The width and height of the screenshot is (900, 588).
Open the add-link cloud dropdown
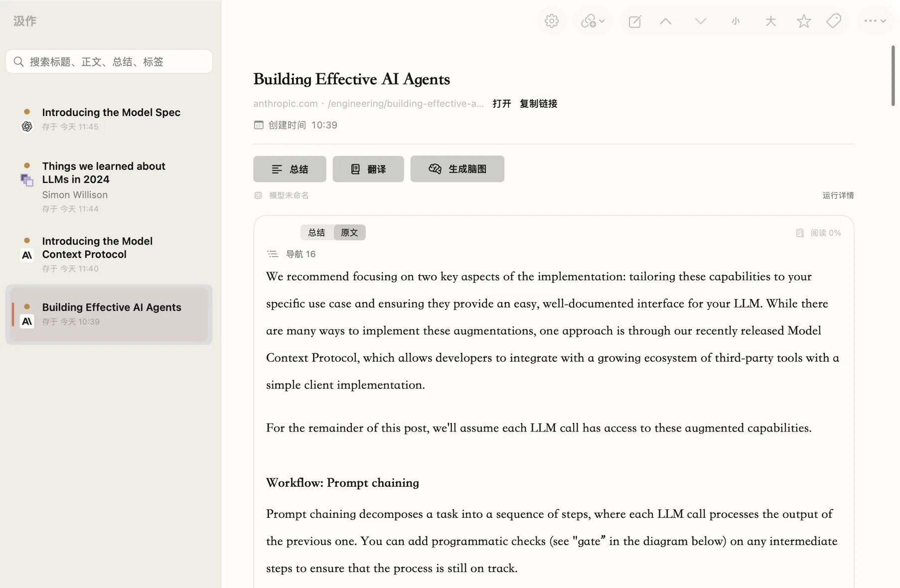point(593,21)
